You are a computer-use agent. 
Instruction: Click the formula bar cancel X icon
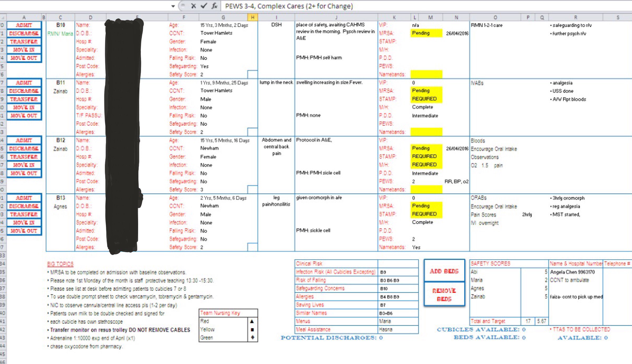coord(193,6)
